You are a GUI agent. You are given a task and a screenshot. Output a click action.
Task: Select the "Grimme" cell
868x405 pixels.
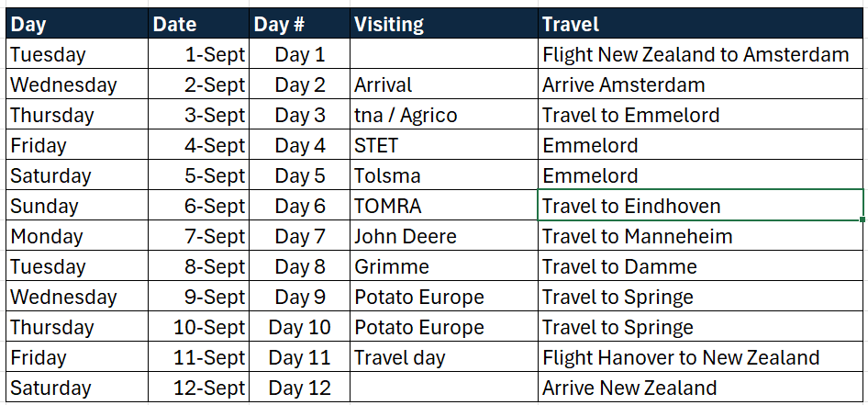point(443,266)
